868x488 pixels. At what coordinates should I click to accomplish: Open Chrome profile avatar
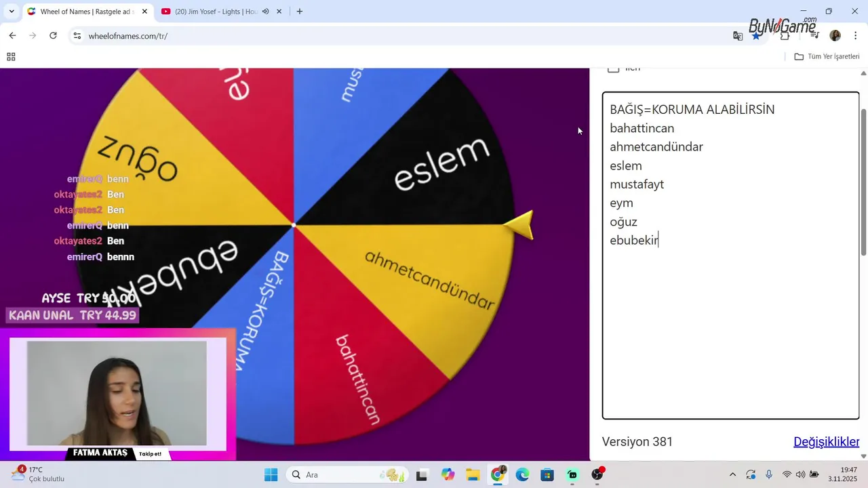(x=835, y=36)
